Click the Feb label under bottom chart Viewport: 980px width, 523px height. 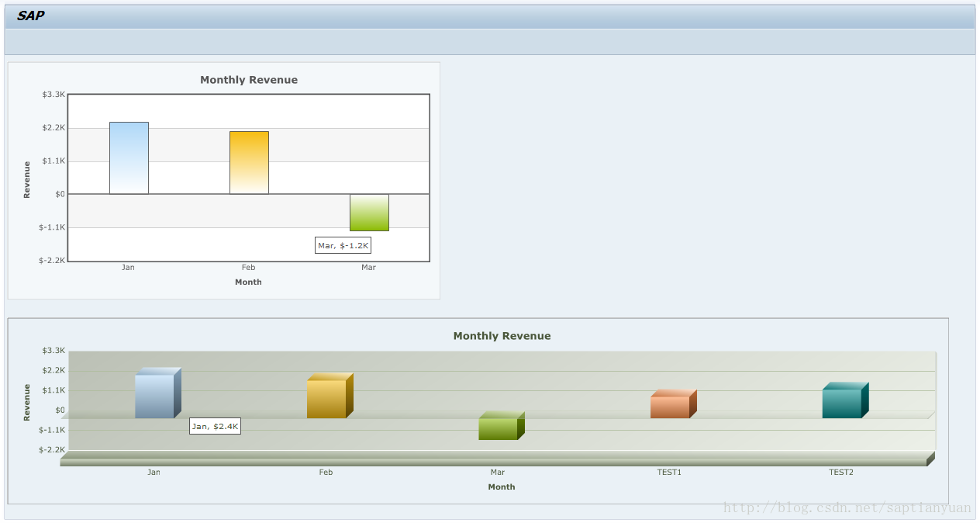pos(326,472)
